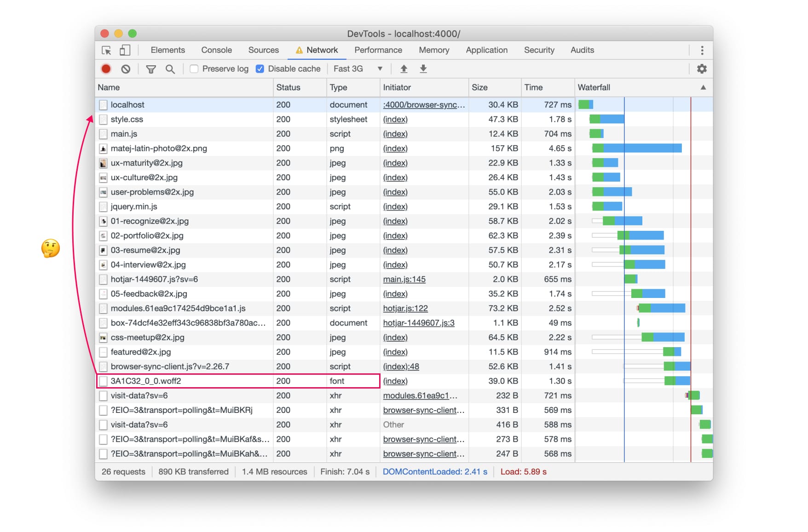Switch to the Elements tab
The image size is (808, 532).
tap(167, 50)
